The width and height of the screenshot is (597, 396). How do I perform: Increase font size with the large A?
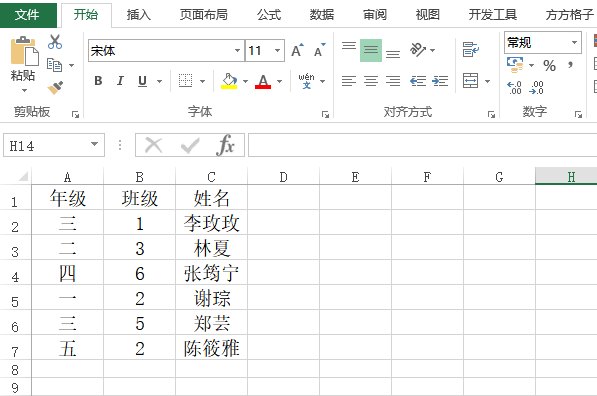coord(297,50)
